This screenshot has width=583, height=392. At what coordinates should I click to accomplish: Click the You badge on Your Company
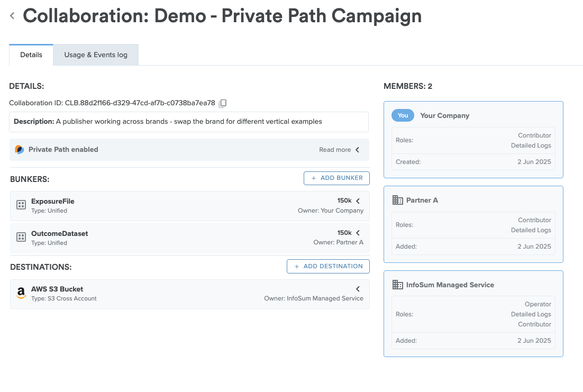(403, 115)
